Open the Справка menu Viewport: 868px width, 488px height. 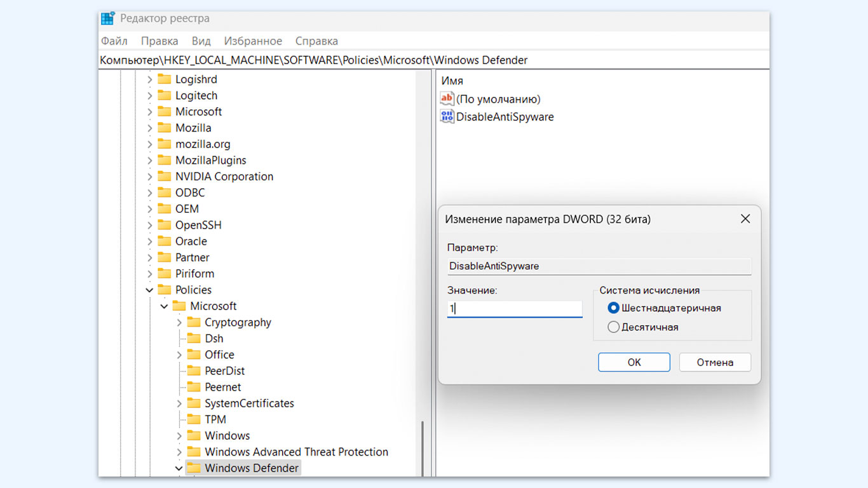click(316, 41)
